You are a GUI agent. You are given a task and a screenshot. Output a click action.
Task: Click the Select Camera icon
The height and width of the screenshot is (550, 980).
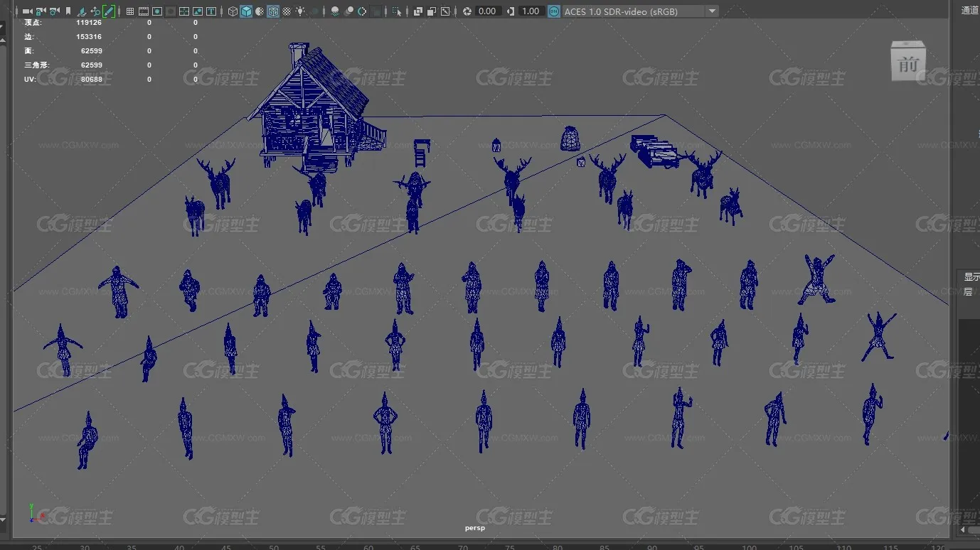pyautogui.click(x=27, y=11)
